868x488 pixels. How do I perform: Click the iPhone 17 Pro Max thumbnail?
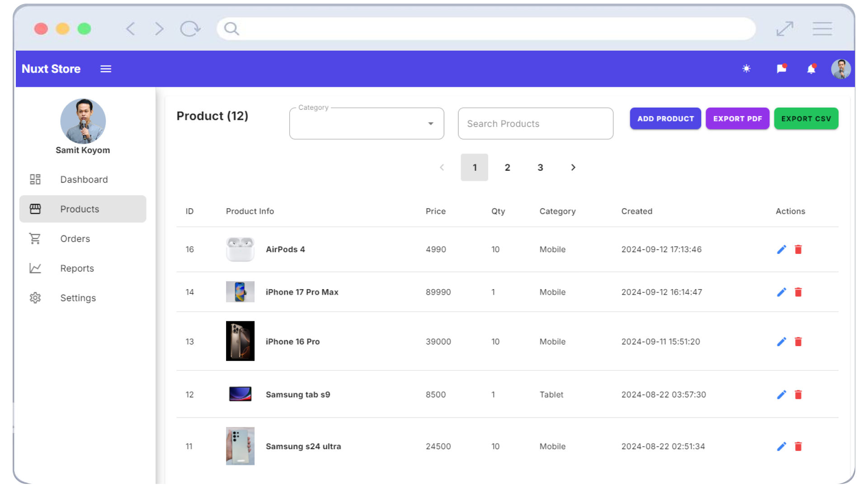click(x=240, y=292)
